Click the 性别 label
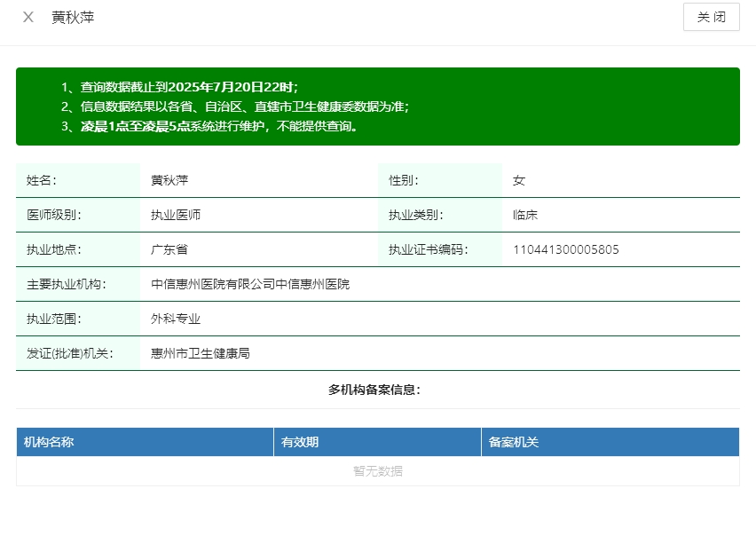This screenshot has height=552, width=756. [404, 180]
